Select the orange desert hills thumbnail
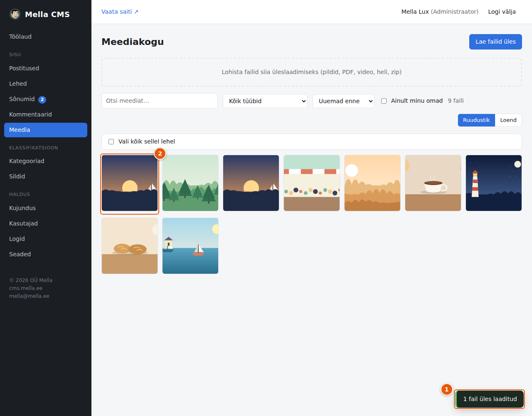Viewport: 532px width, 416px height. [x=372, y=183]
